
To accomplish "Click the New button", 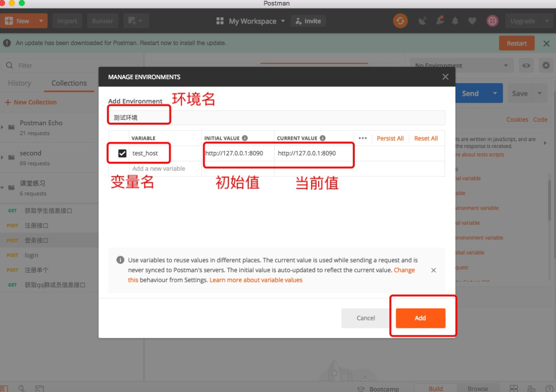I will tap(18, 21).
